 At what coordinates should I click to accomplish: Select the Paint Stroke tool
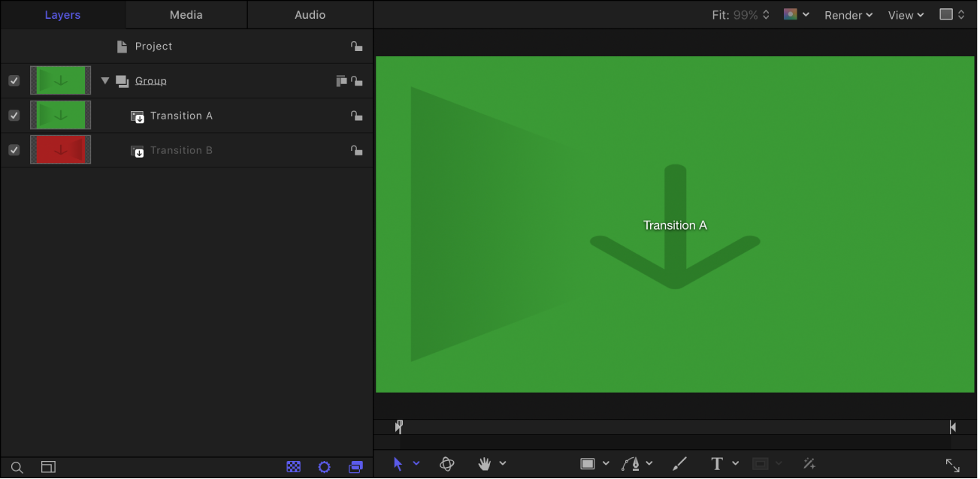[680, 463]
